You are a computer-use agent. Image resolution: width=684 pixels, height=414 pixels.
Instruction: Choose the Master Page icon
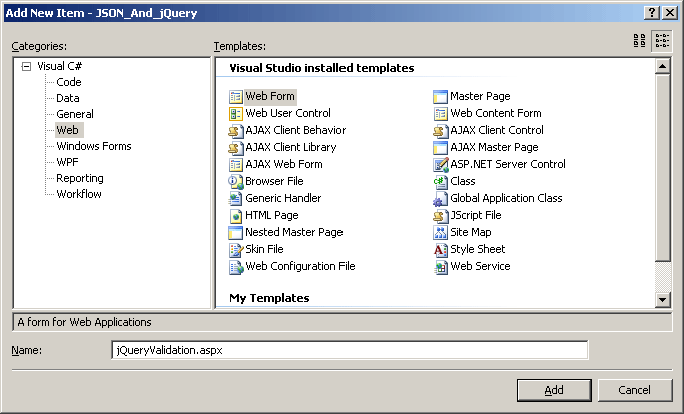click(x=441, y=96)
